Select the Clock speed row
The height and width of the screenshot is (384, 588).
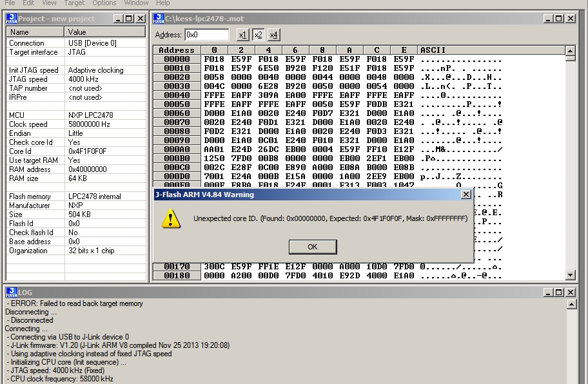pos(76,124)
